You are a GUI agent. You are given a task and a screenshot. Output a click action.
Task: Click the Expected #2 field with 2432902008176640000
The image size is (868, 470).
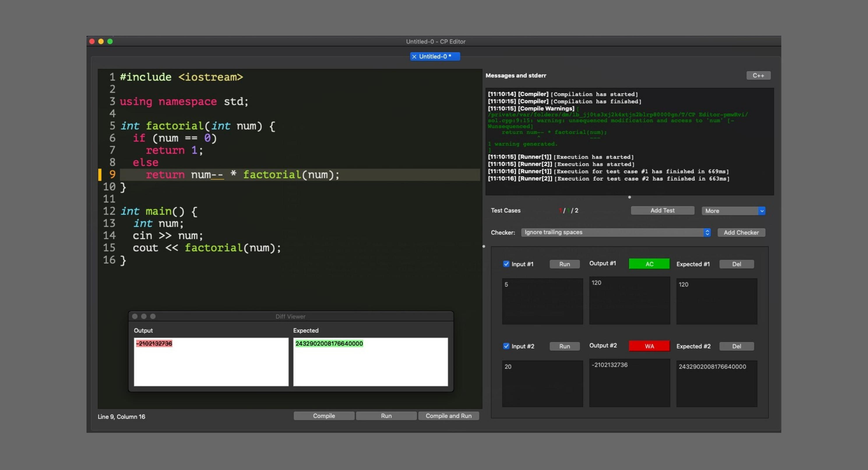tap(716, 383)
